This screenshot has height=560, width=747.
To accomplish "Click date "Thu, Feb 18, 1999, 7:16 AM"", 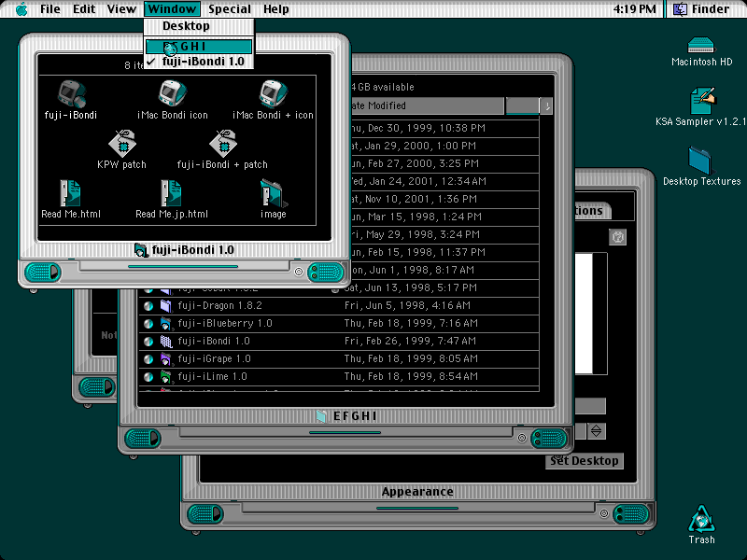I will tap(411, 323).
